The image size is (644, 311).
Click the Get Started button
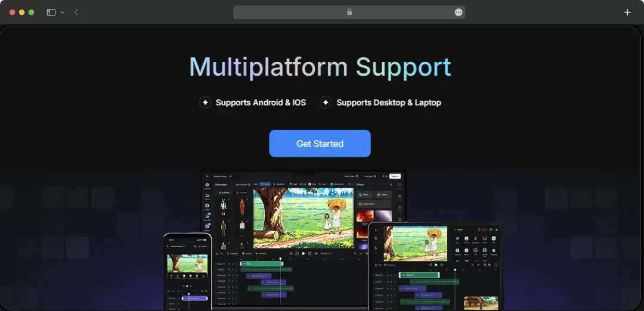coord(320,144)
